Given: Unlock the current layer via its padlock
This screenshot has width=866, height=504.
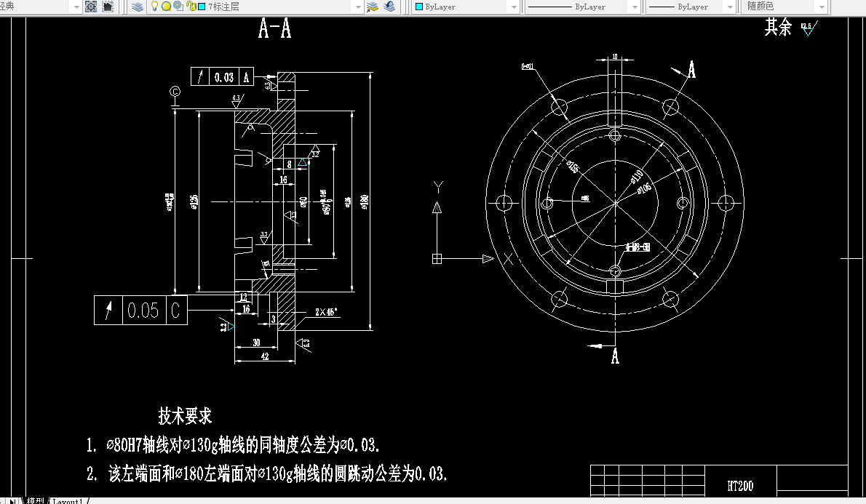Looking at the screenshot, I should pyautogui.click(x=190, y=6).
